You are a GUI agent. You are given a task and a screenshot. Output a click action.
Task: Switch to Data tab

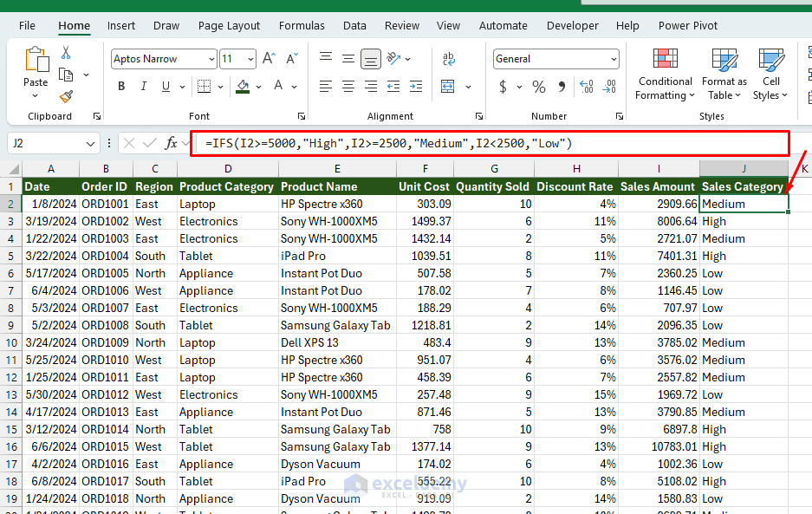(354, 25)
